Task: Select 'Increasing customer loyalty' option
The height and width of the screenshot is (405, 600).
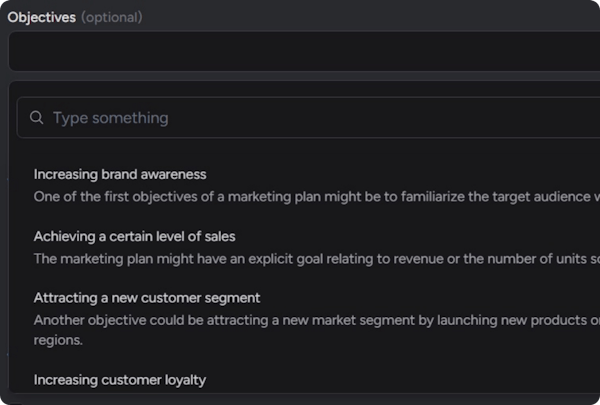Action: [120, 380]
